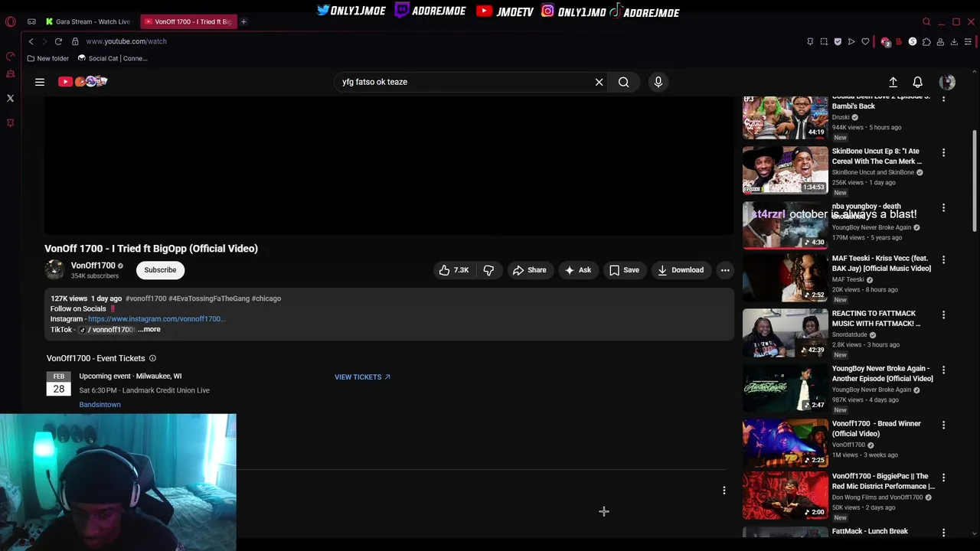Open options for BiggiePac performance video
The image size is (980, 551).
click(x=943, y=478)
